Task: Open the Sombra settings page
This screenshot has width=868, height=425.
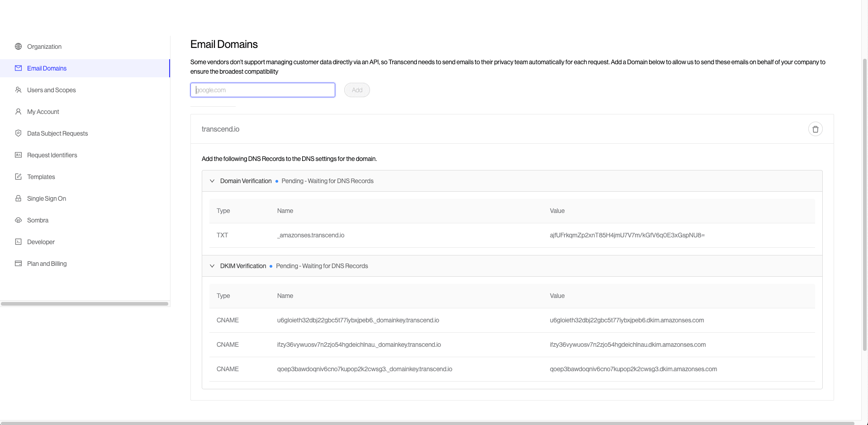Action: click(38, 220)
